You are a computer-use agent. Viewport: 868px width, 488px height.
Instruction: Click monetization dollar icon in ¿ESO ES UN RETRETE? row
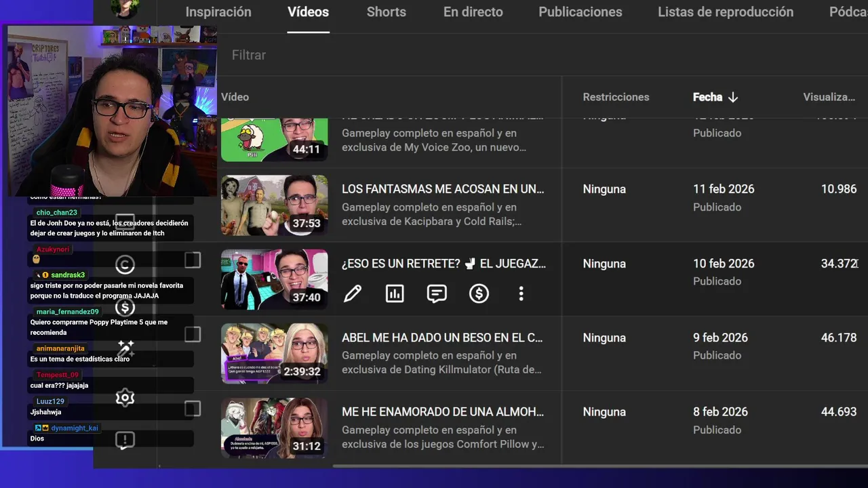point(479,293)
